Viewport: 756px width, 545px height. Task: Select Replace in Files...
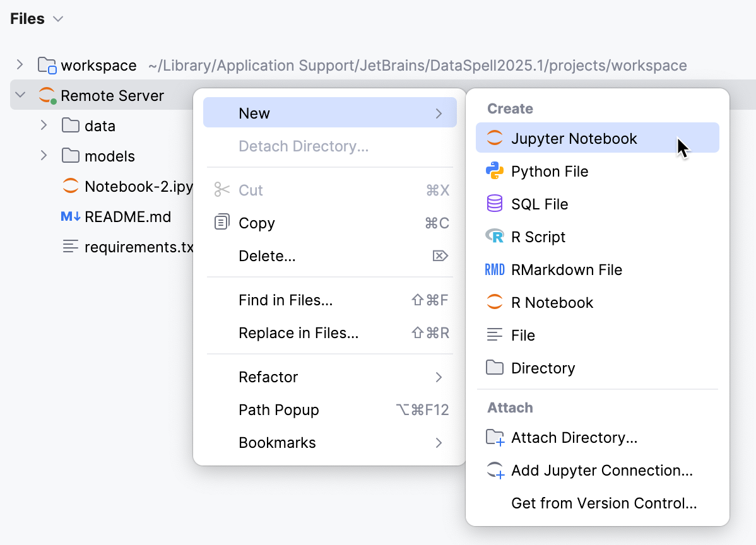[x=330, y=332]
